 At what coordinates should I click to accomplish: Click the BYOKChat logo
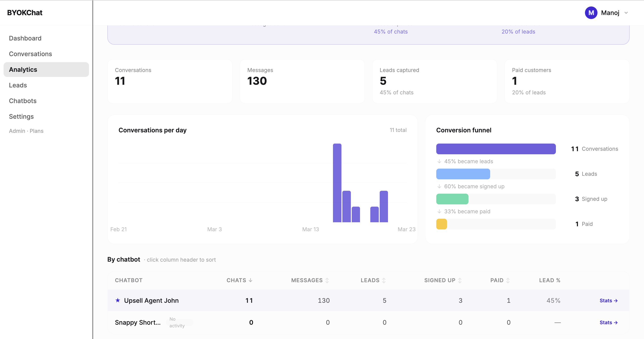(25, 13)
